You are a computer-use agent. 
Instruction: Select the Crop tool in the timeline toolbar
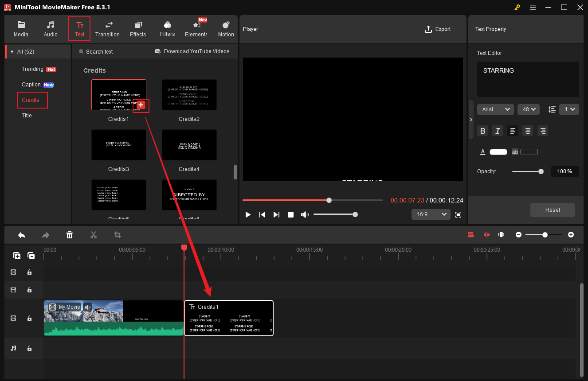point(118,235)
